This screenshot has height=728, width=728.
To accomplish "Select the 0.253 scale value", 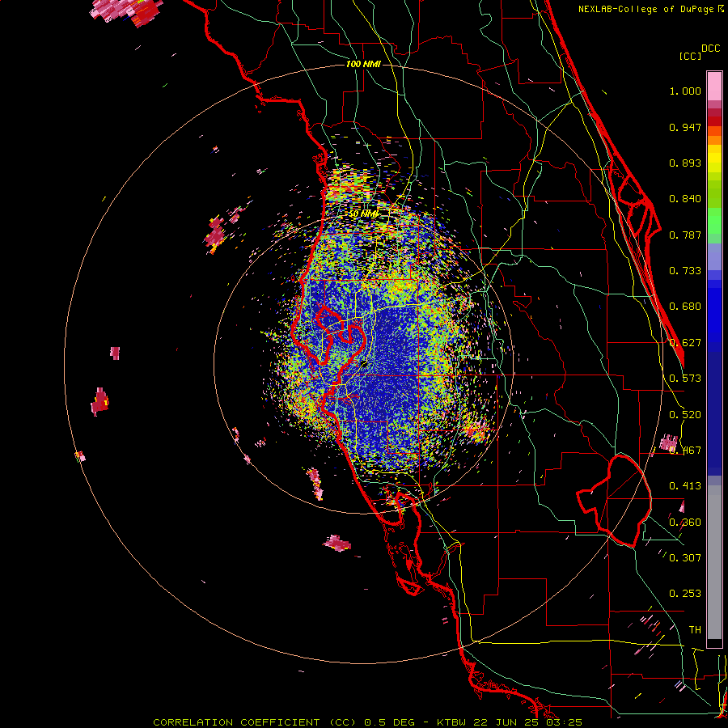I will pos(685,594).
